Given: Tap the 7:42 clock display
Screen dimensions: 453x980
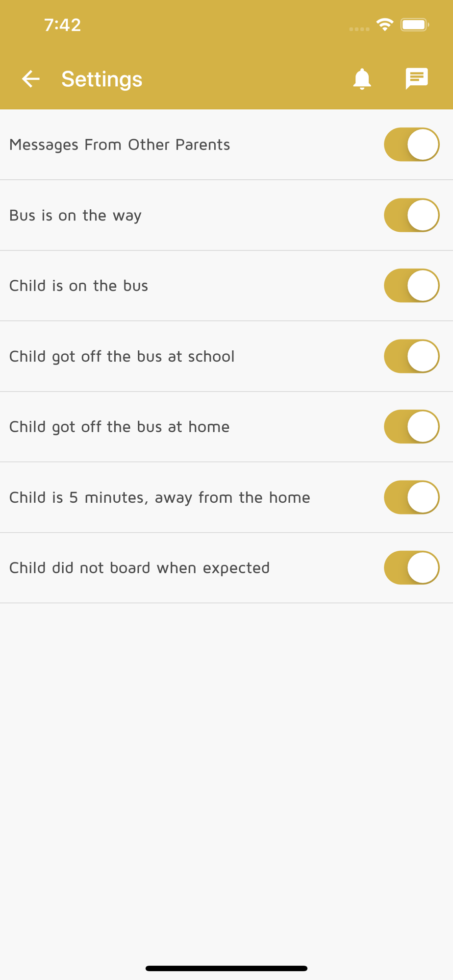Looking at the screenshot, I should (62, 25).
